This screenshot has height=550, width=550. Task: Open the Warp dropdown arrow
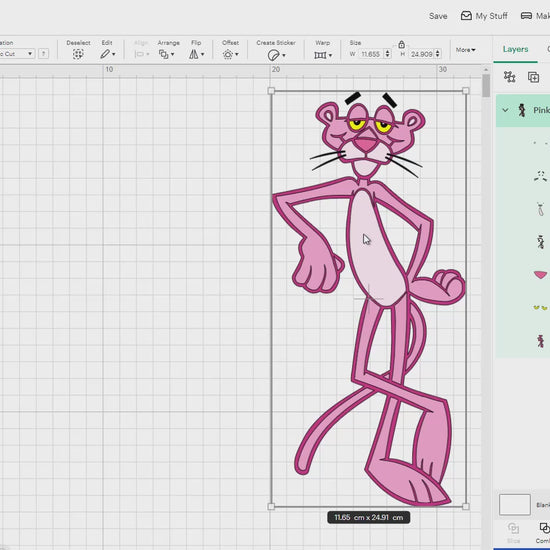click(330, 55)
